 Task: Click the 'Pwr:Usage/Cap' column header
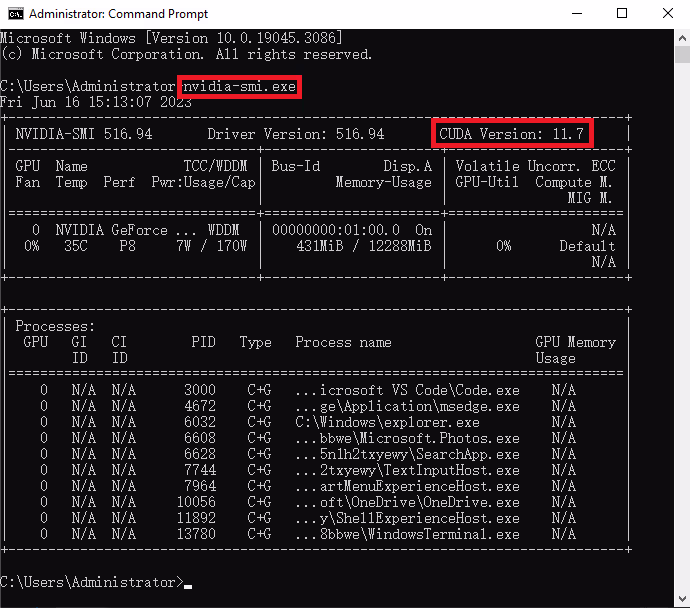click(203, 182)
